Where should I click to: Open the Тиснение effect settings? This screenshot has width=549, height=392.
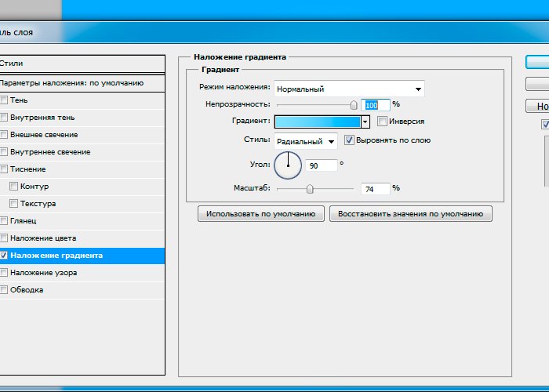[28, 169]
